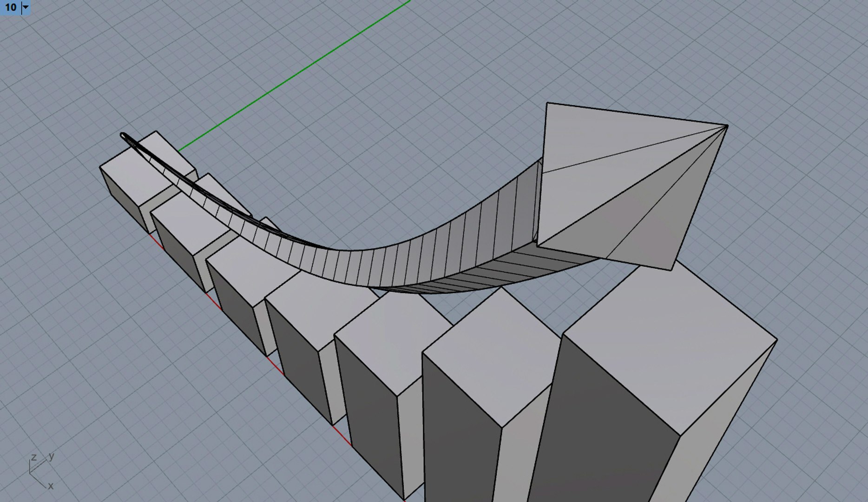
Task: Select the green Y-axis line
Action: coord(294,76)
